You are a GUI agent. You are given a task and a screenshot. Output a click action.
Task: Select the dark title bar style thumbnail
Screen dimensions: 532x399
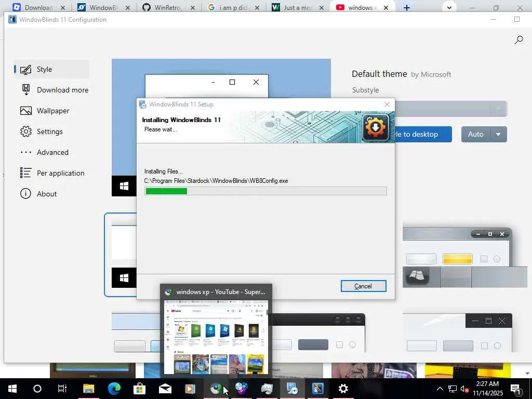point(318,333)
